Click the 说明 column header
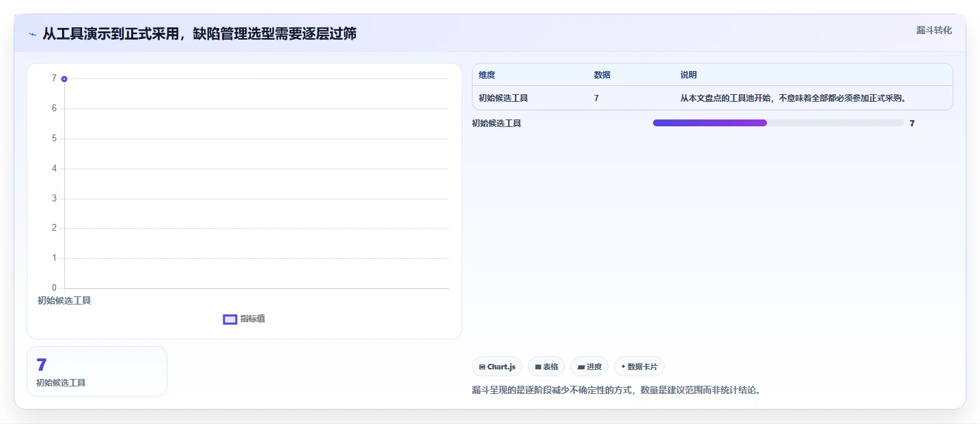 pos(688,75)
